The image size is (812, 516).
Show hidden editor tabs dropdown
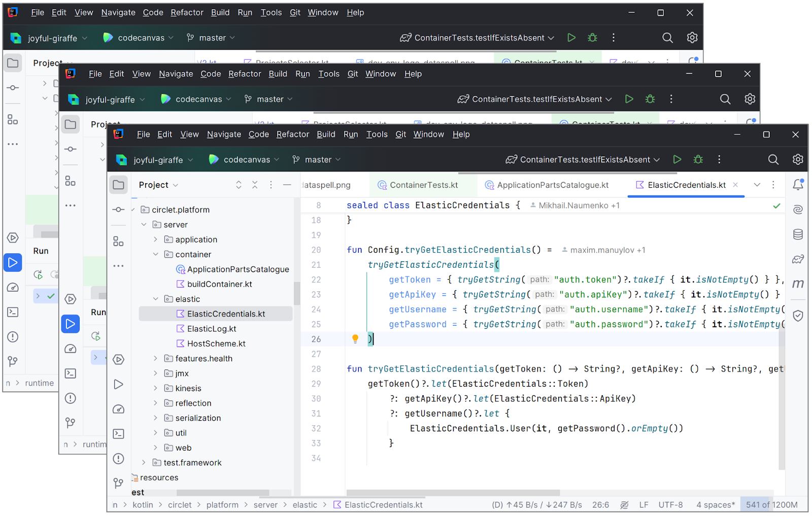757,185
